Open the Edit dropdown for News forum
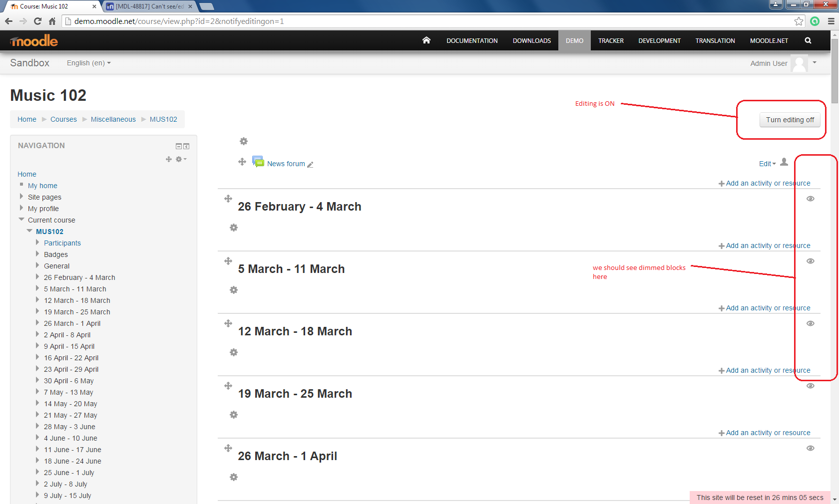 [x=768, y=164]
